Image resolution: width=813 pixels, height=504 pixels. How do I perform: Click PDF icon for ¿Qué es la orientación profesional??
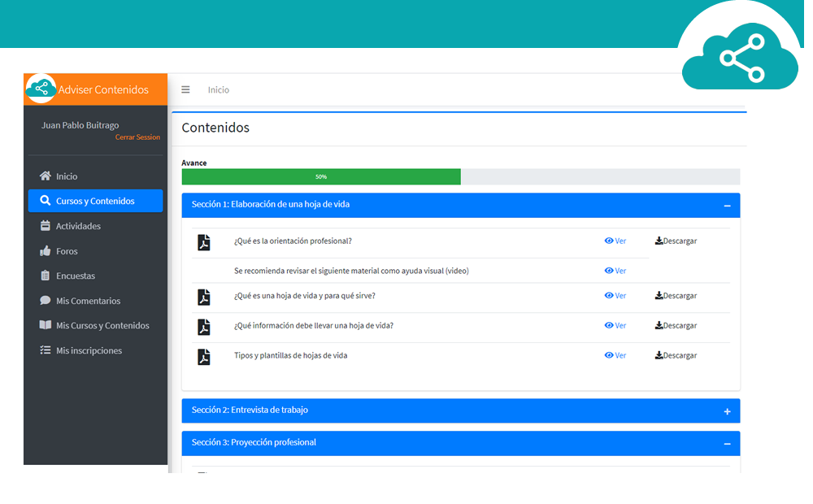tap(204, 242)
